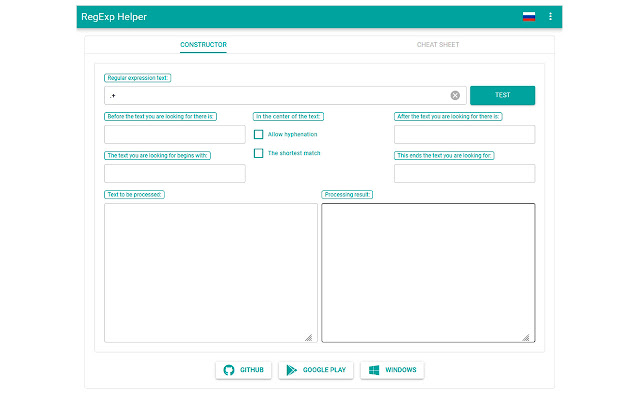Click the 'This ends the text' input field

[x=464, y=173]
